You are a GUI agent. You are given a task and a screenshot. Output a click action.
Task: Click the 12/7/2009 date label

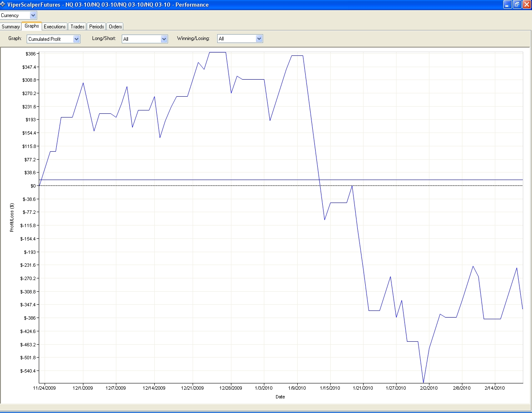(x=116, y=388)
